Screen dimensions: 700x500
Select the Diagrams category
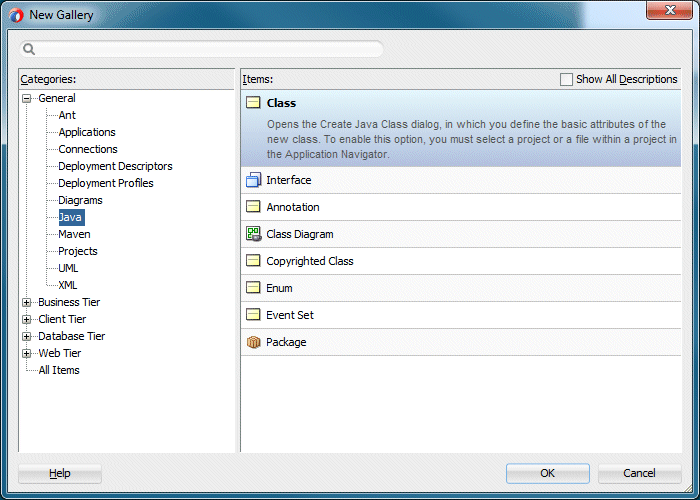point(80,200)
